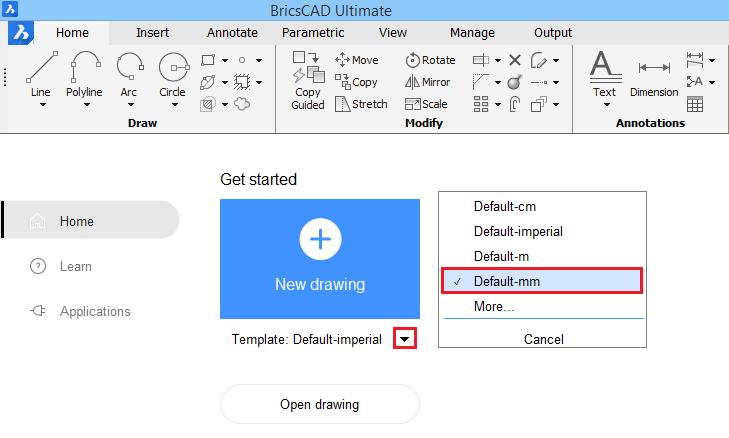Screen dimensions: 729x438
Task: Click the Dimension tool
Action: 654,78
